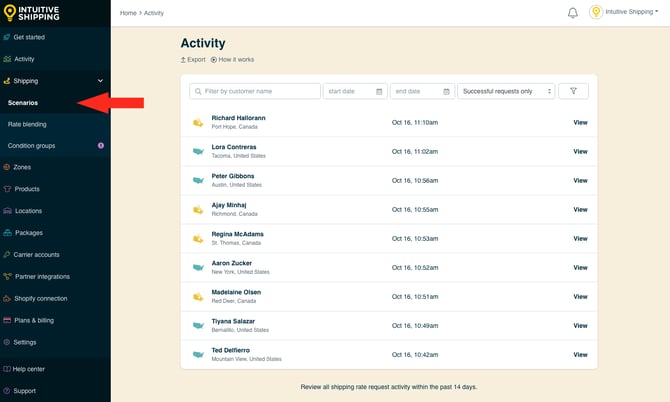Image resolution: width=670 pixels, height=402 pixels.
Task: Click the 'Red Deer, Canada' location text
Action: coord(234,301)
